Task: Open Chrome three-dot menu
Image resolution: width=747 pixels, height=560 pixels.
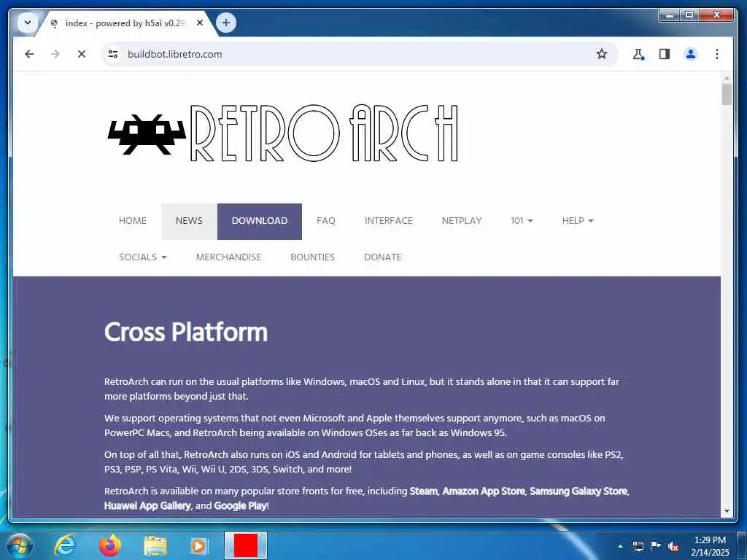Action: coord(717,54)
